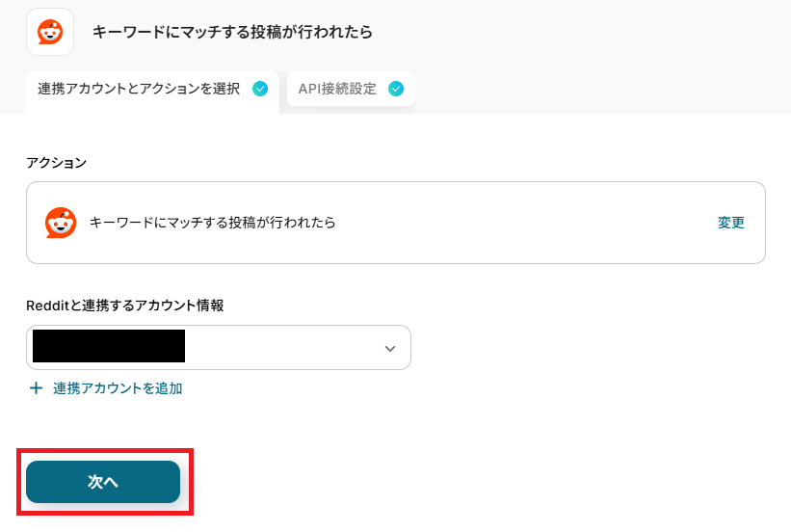Click the empty area inside the account field
Viewport: 791px width, 532px height.
[282, 347]
